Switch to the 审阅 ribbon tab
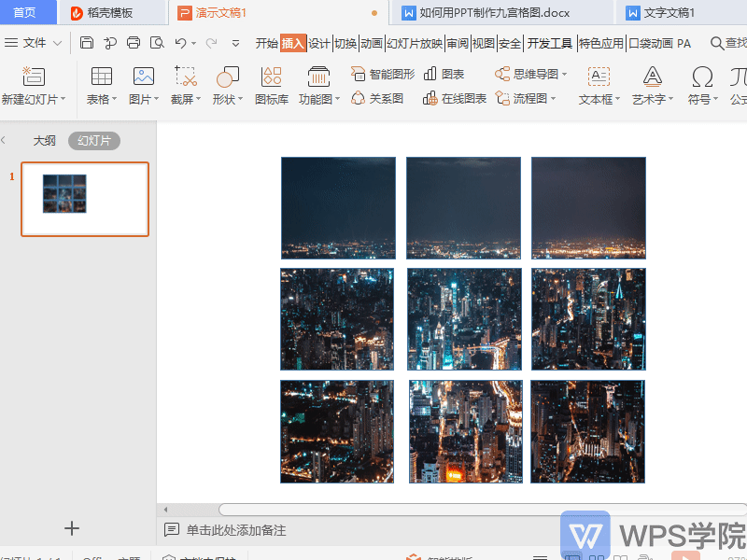Viewport: 747px width, 560px height. (458, 43)
